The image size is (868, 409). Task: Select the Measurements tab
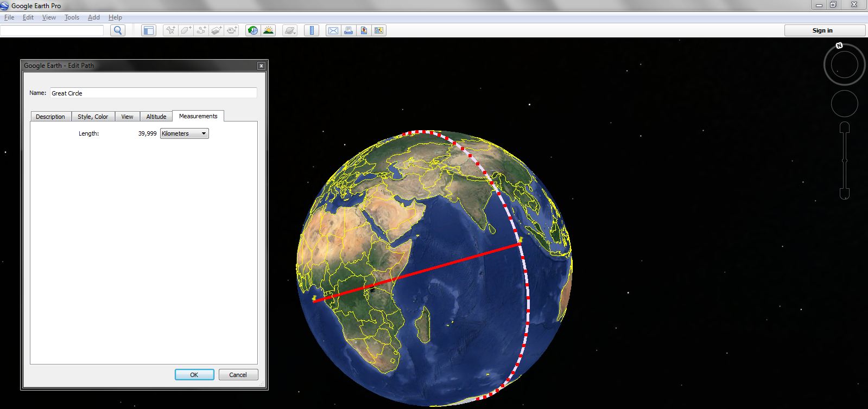pyautogui.click(x=198, y=116)
